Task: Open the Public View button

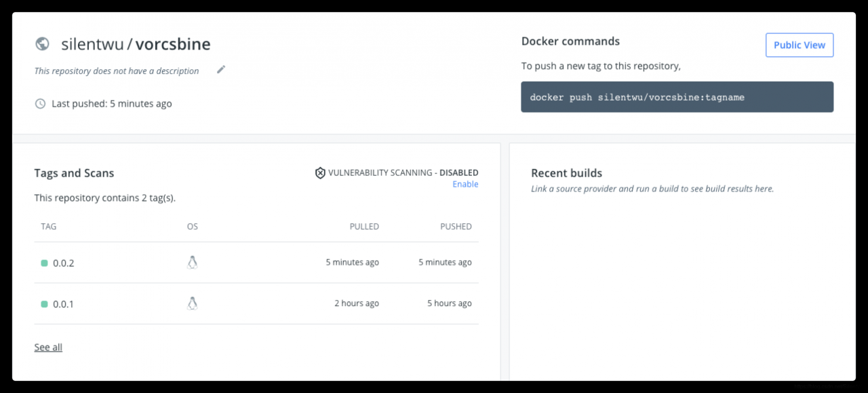Action: click(799, 45)
